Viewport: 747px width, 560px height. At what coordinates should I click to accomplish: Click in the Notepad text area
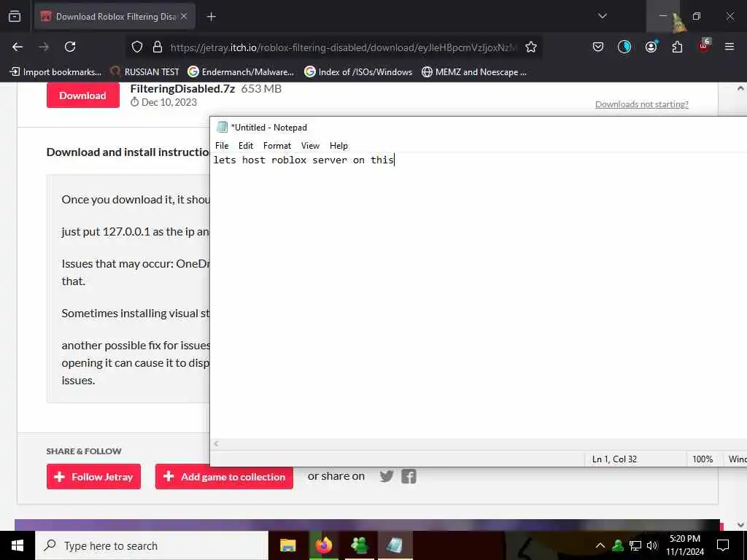click(x=479, y=295)
